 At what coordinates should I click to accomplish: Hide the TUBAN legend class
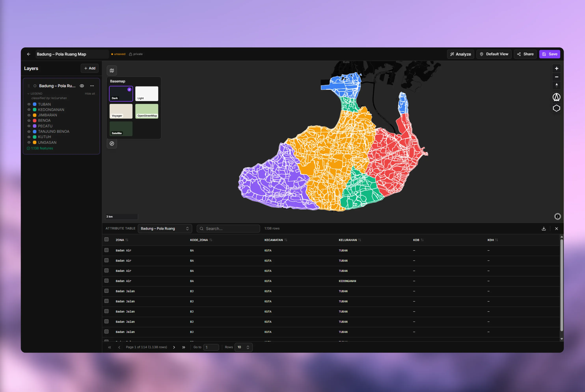pos(29,104)
